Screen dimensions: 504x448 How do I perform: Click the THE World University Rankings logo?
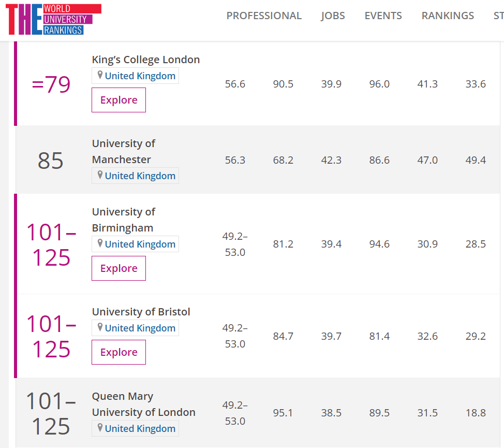53,19
